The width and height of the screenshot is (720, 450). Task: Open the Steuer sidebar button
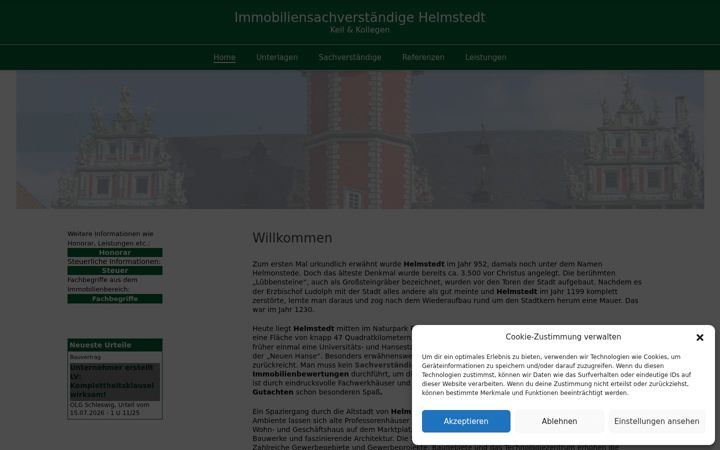115,271
